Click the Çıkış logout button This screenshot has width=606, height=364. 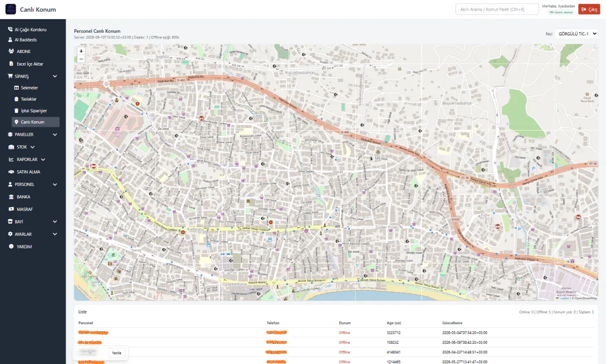coord(589,10)
